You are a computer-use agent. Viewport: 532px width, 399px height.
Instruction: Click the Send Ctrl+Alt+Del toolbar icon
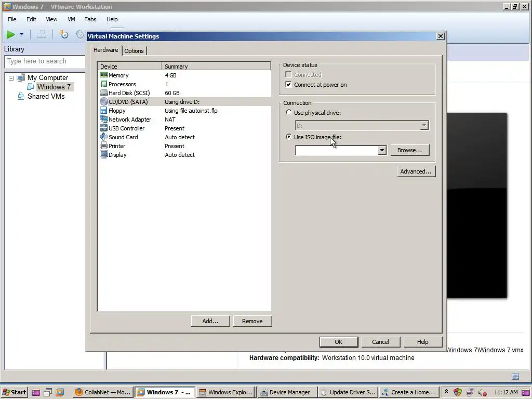pos(42,34)
